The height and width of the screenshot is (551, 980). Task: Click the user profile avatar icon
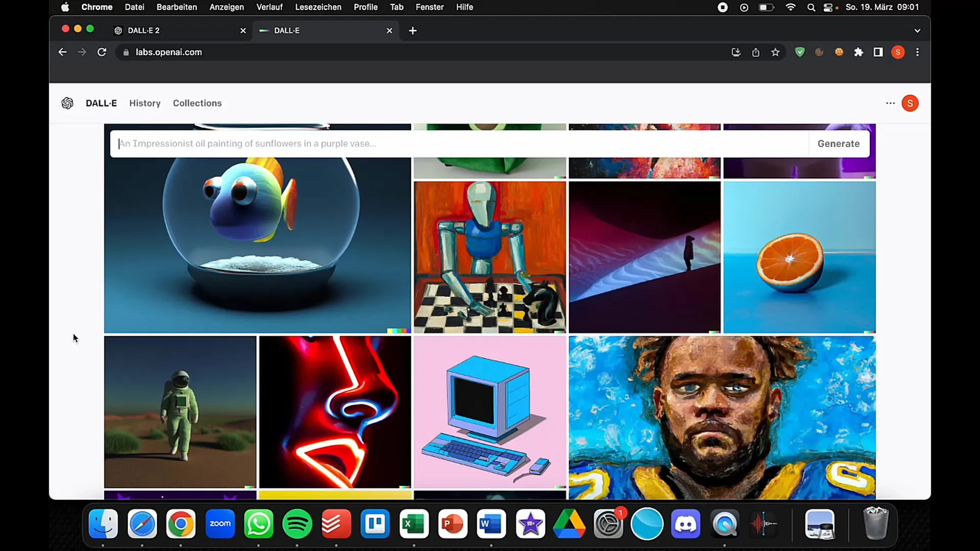[910, 103]
